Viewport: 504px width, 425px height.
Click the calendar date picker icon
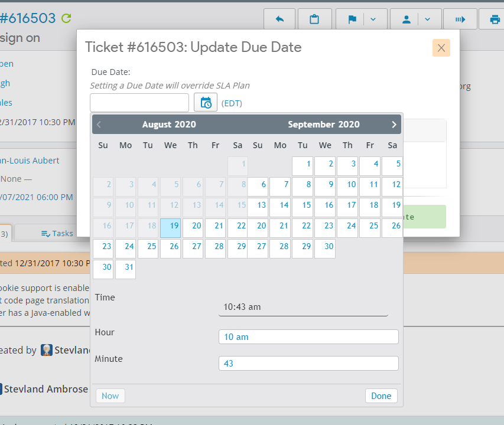(x=206, y=103)
